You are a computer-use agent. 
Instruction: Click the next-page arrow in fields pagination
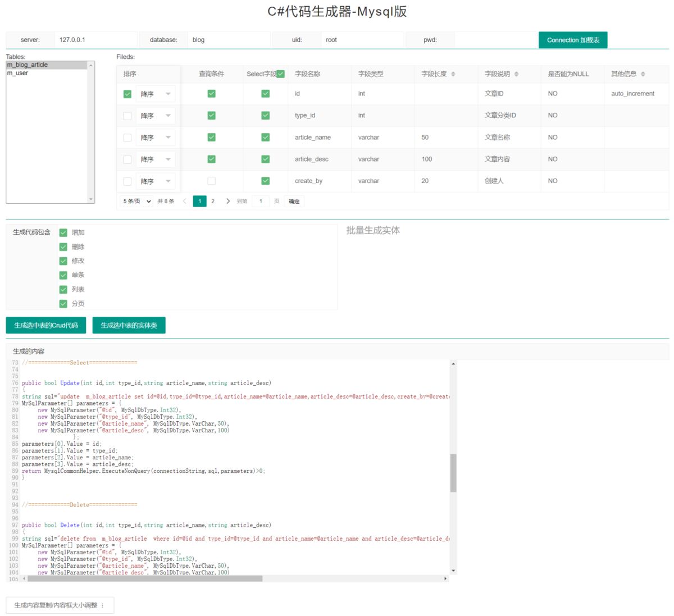[228, 200]
